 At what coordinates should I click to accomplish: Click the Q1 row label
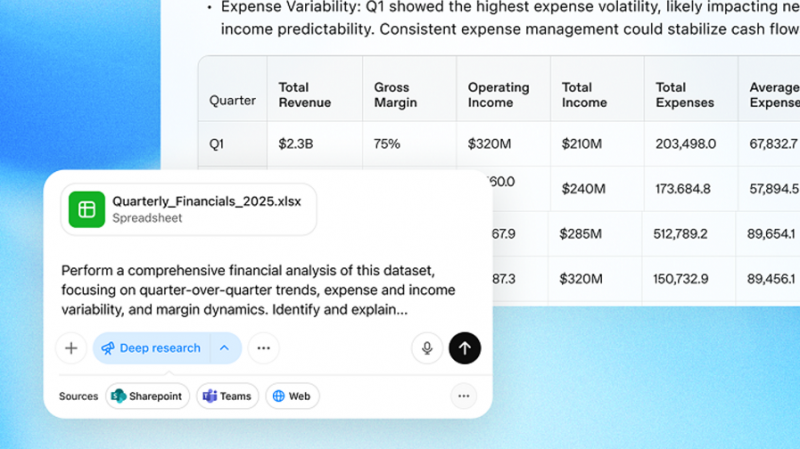click(217, 144)
